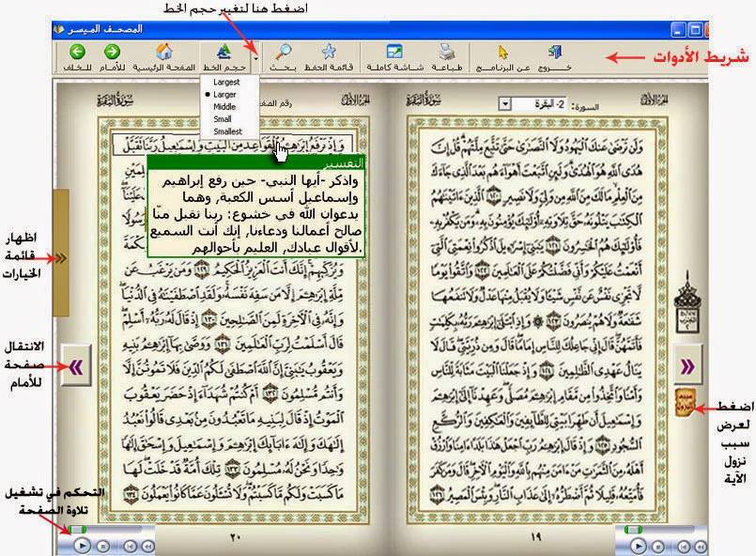Viewport: 756px width, 556px height.
Task: Select the Largest font size option
Action: pos(226,82)
